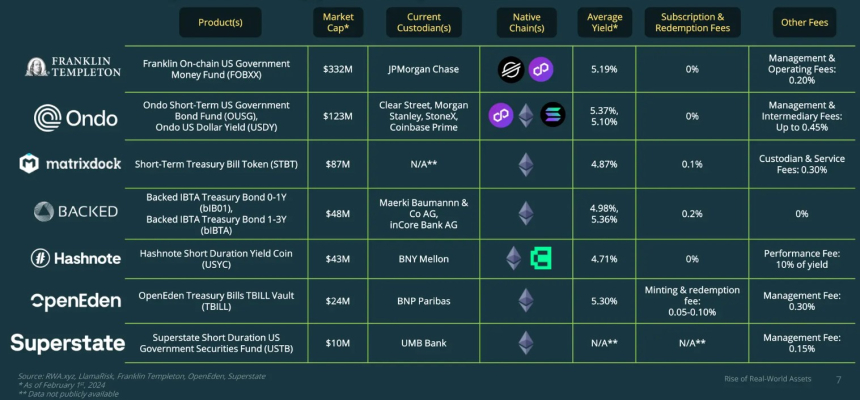This screenshot has width=860, height=400.
Task: Click the Franklin Templeton logo
Action: pyautogui.click(x=72, y=67)
